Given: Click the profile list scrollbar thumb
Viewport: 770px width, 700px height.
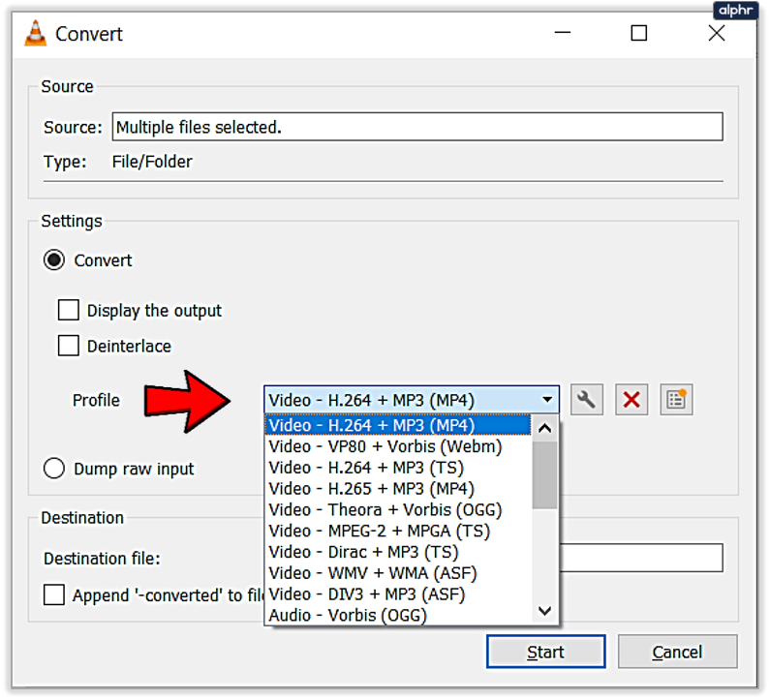Looking at the screenshot, I should [544, 474].
